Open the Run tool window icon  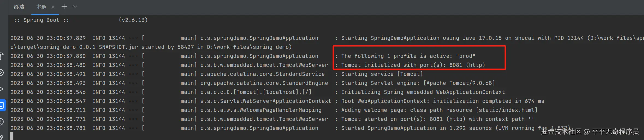tap(2, 89)
